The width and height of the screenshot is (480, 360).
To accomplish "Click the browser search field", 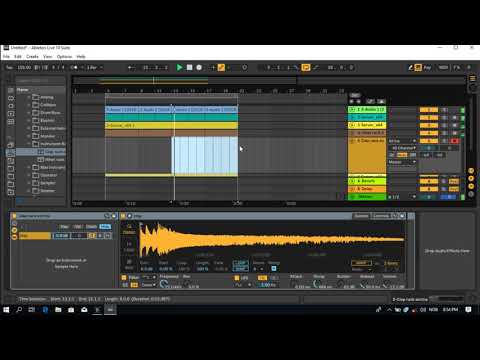I will 40,81.
